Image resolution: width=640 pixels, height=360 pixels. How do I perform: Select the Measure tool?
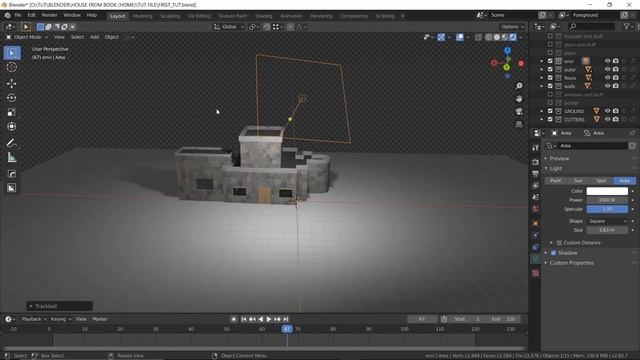[12, 158]
